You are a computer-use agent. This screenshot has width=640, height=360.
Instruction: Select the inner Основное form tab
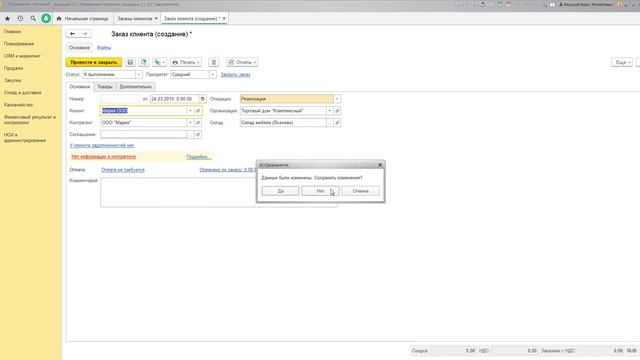click(x=80, y=87)
